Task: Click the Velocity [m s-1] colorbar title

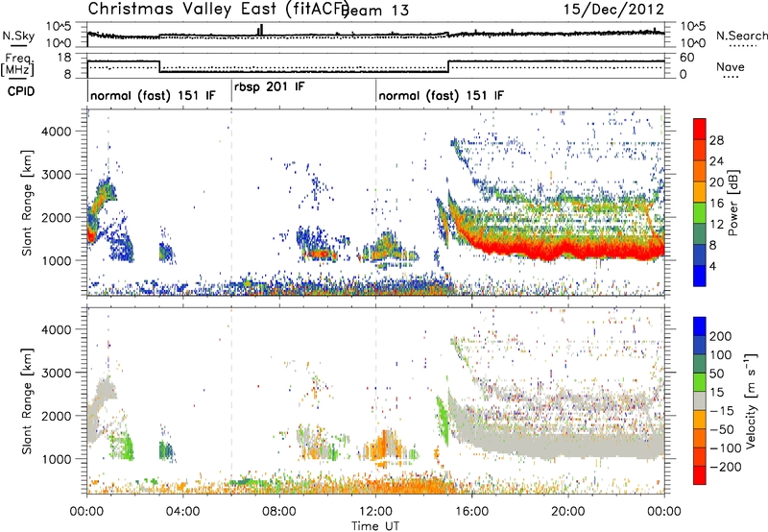Action: (751, 400)
